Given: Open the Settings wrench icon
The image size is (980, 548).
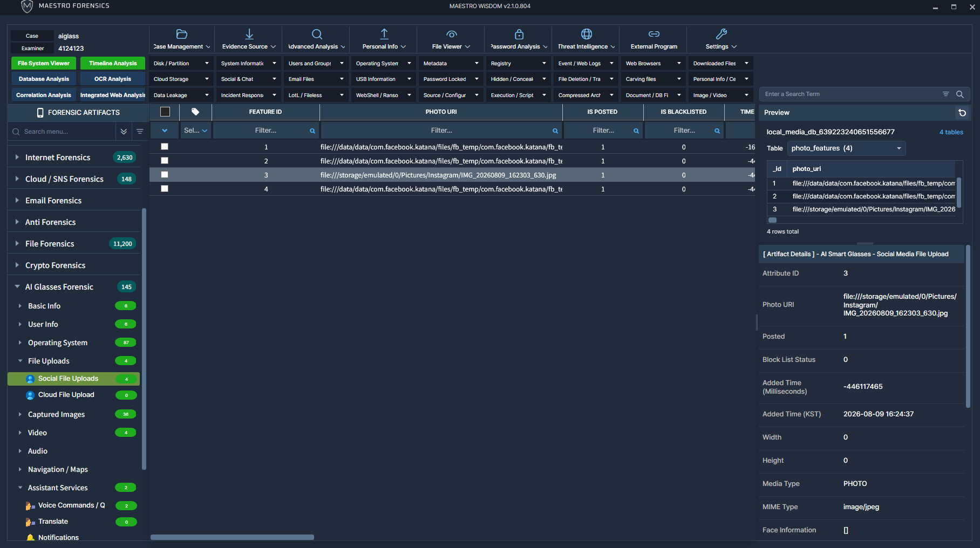Looking at the screenshot, I should pos(722,34).
